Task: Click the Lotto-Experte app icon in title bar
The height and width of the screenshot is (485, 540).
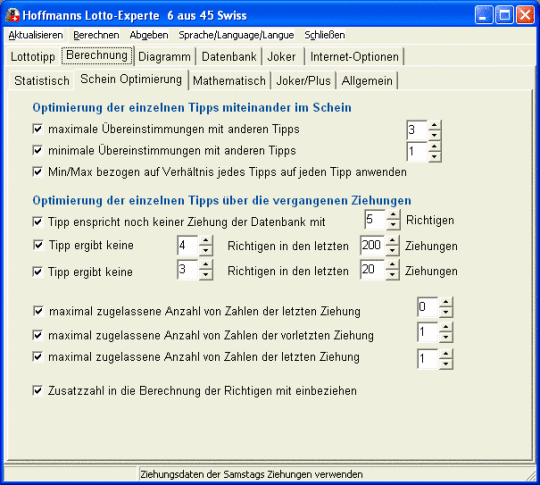Action: [x=12, y=15]
